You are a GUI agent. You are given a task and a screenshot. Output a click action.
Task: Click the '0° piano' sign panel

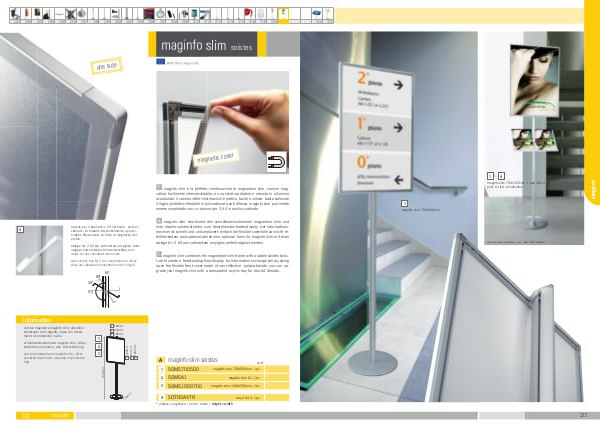click(377, 170)
